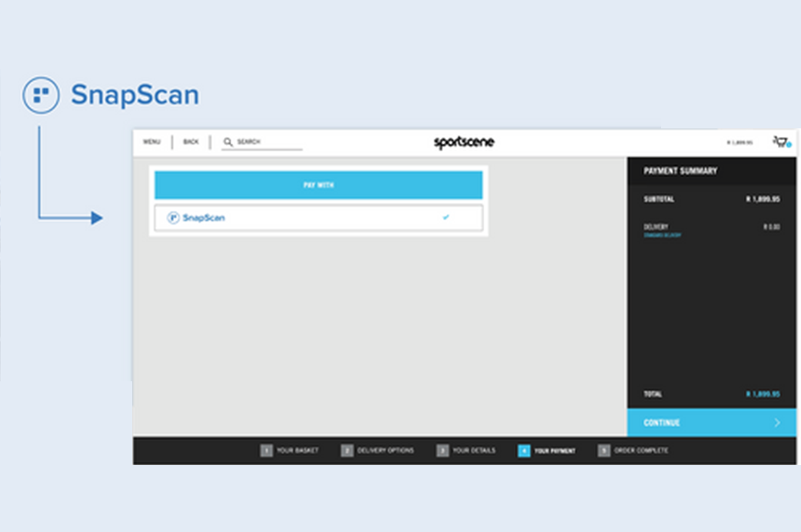Select the SnapScan payment option
Viewport: 801px width, 532px height.
tap(318, 218)
